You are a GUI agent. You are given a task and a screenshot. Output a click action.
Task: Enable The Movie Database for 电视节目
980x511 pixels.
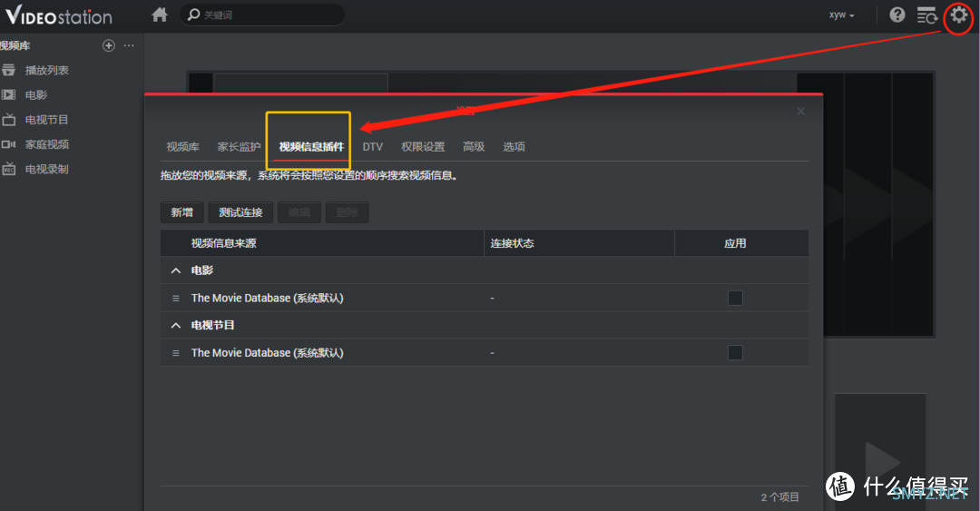click(735, 353)
